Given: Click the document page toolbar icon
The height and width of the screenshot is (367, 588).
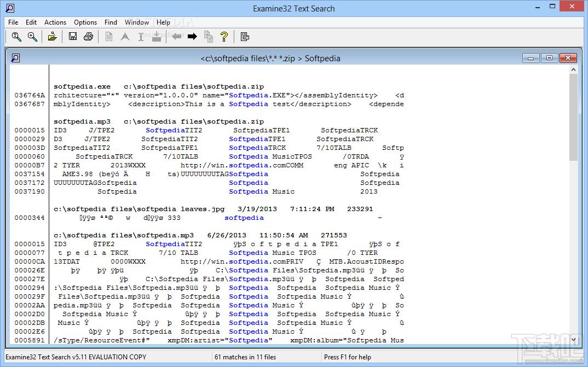Looking at the screenshot, I should [109, 37].
